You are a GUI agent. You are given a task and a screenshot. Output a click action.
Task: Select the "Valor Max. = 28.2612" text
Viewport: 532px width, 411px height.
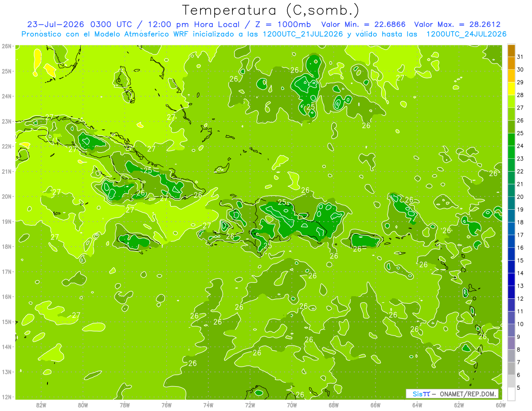pos(457,24)
